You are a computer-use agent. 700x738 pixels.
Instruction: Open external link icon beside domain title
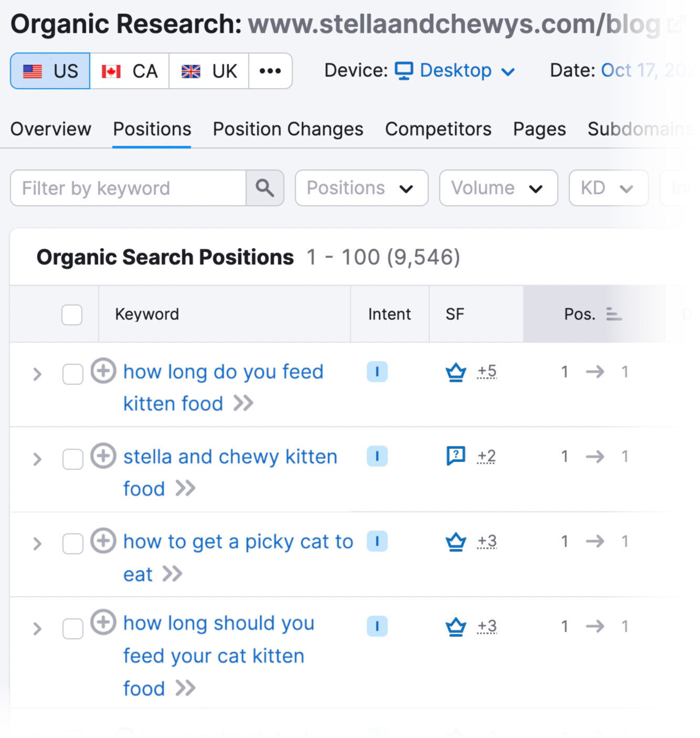pos(676,25)
